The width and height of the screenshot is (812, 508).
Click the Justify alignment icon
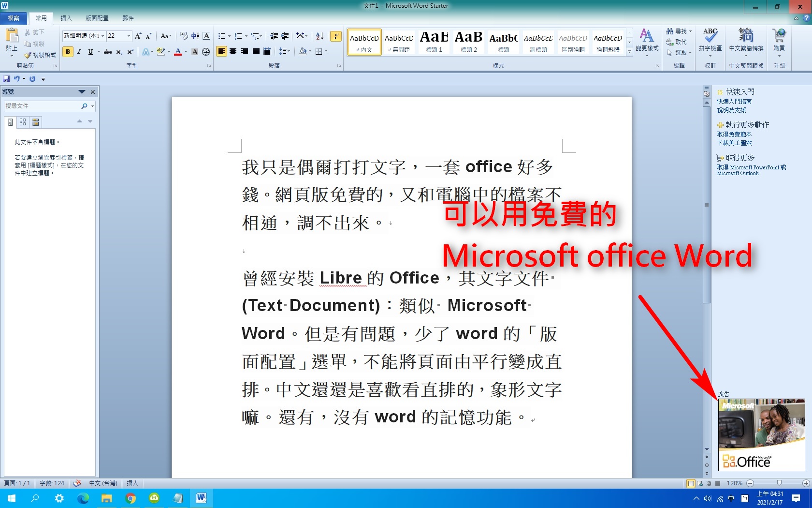[256, 51]
